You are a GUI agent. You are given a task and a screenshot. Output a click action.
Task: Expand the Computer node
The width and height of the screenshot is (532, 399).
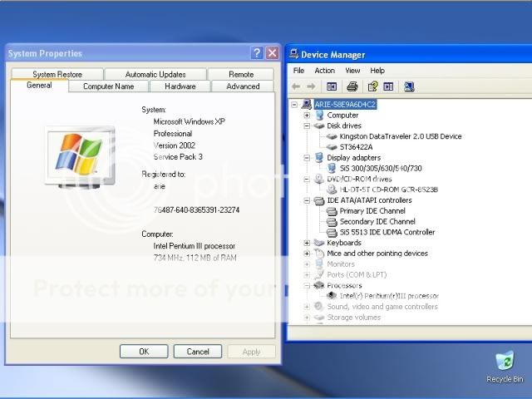[307, 116]
